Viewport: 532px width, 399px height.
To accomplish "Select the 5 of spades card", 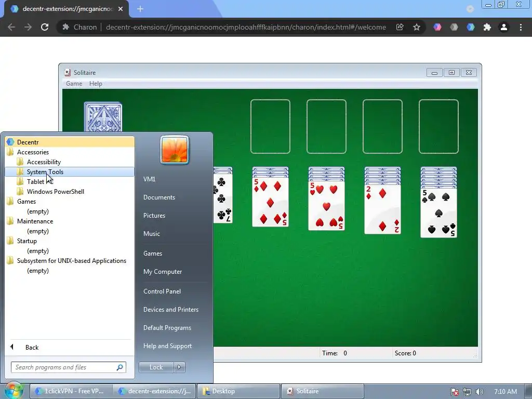I will point(438,213).
